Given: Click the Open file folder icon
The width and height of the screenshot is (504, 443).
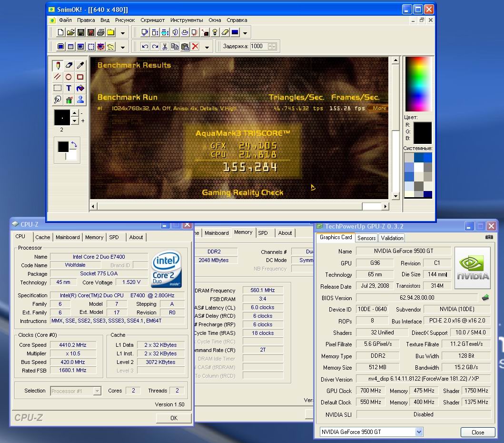Looking at the screenshot, I should click(71, 32).
